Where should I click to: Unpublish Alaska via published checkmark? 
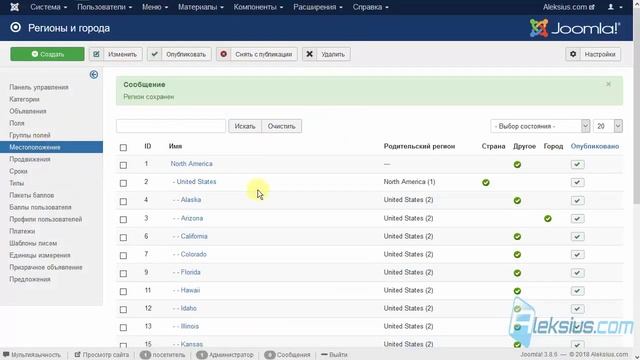click(x=577, y=200)
